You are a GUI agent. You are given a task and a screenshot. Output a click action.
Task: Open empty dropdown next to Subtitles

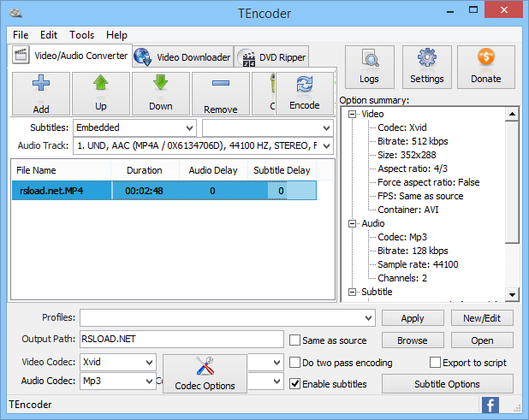268,127
